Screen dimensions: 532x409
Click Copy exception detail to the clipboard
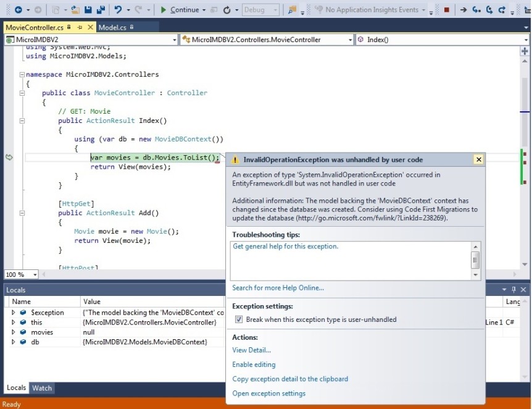click(290, 379)
